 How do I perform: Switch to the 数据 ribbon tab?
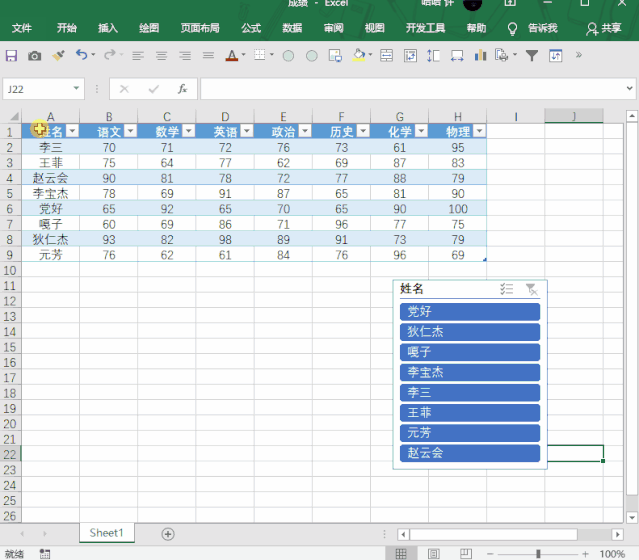click(292, 28)
